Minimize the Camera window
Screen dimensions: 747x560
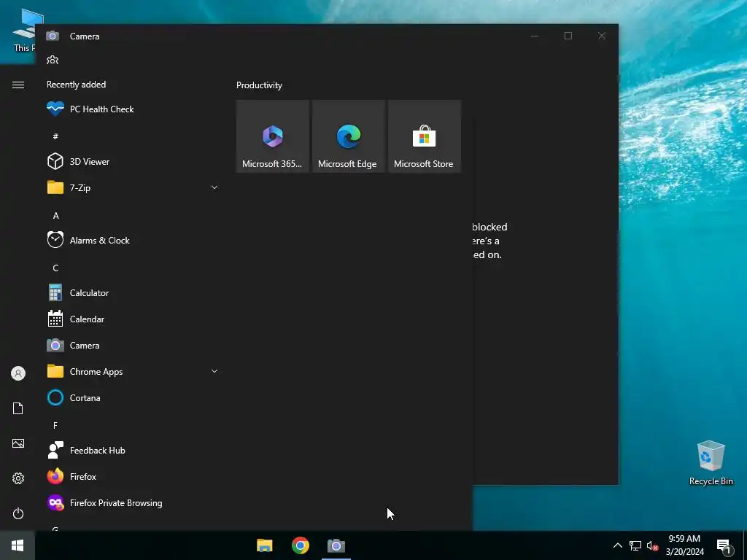tap(535, 36)
